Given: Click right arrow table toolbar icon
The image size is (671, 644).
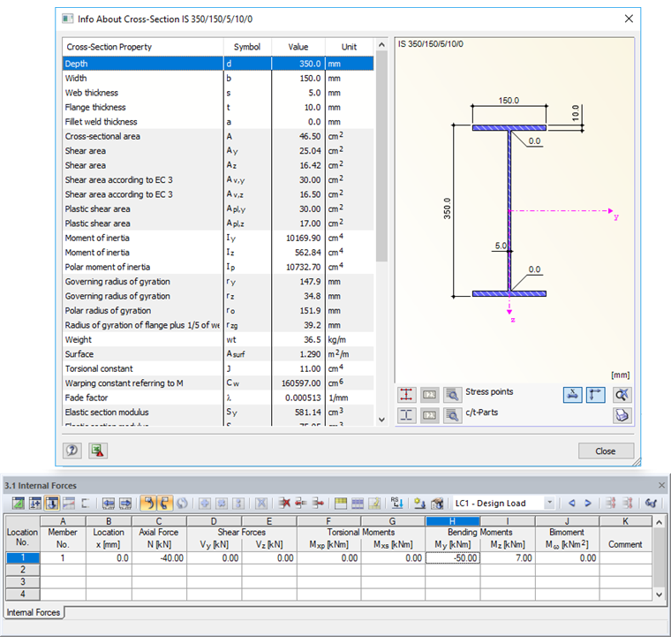Looking at the screenshot, I should (125, 504).
